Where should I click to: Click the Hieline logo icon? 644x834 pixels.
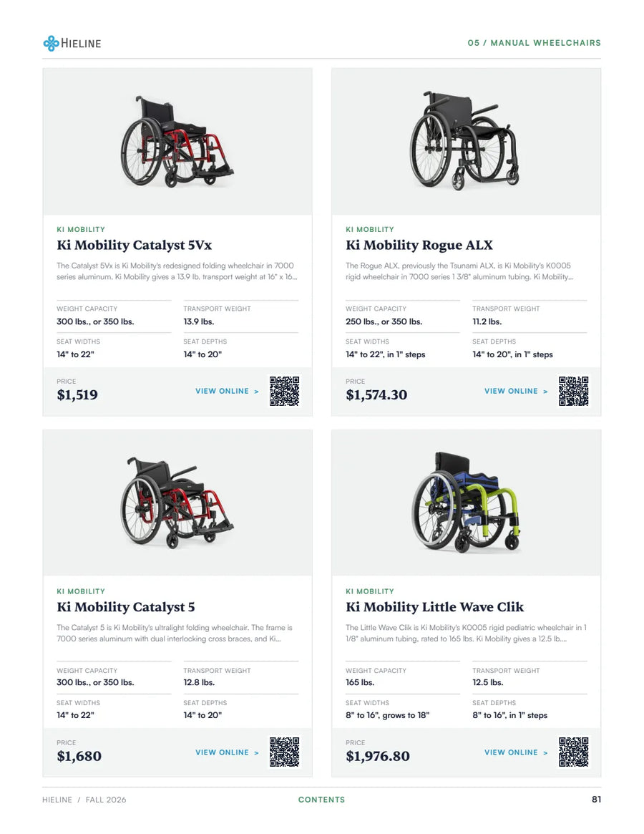(x=51, y=43)
